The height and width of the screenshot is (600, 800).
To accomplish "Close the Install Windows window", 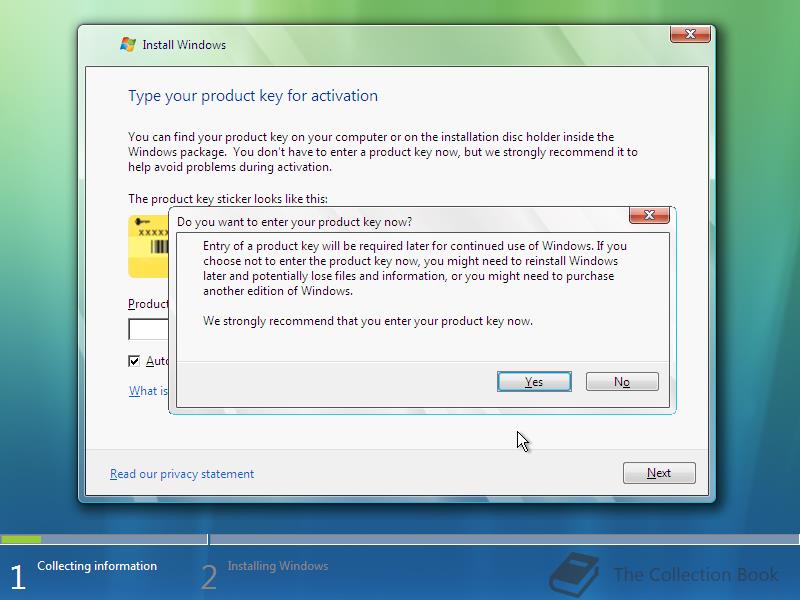I will pyautogui.click(x=690, y=34).
